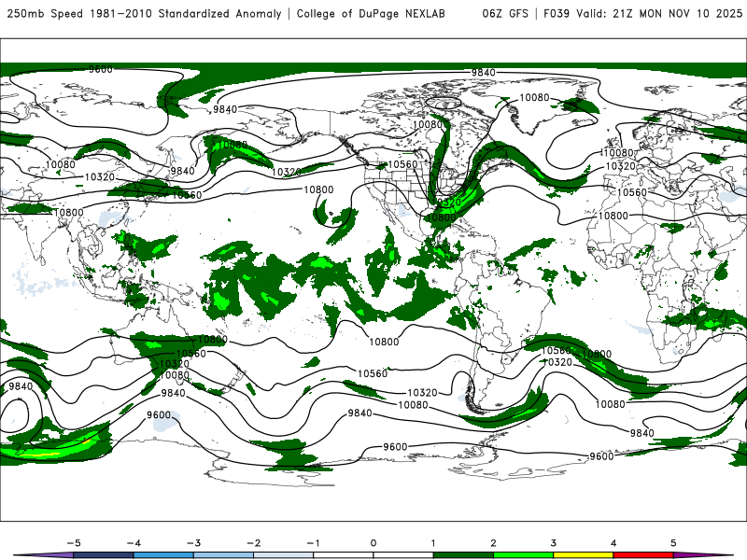The image size is (747, 560).
Task: Click the blue -4 to -3 colorbar segment
Action: (x=163, y=555)
